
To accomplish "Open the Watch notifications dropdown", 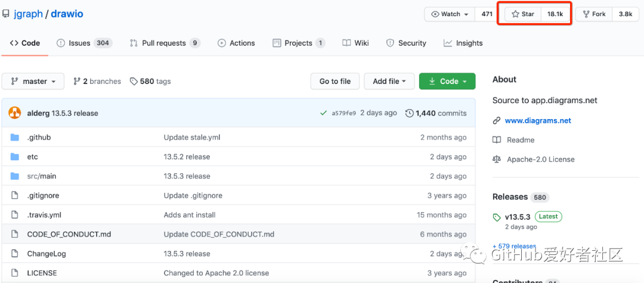I will 450,14.
